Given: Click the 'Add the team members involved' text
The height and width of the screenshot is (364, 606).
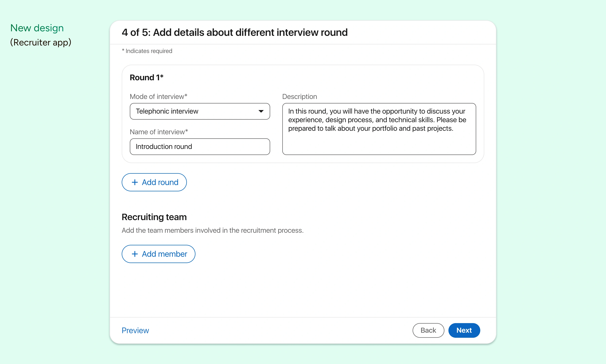Looking at the screenshot, I should point(212,230).
